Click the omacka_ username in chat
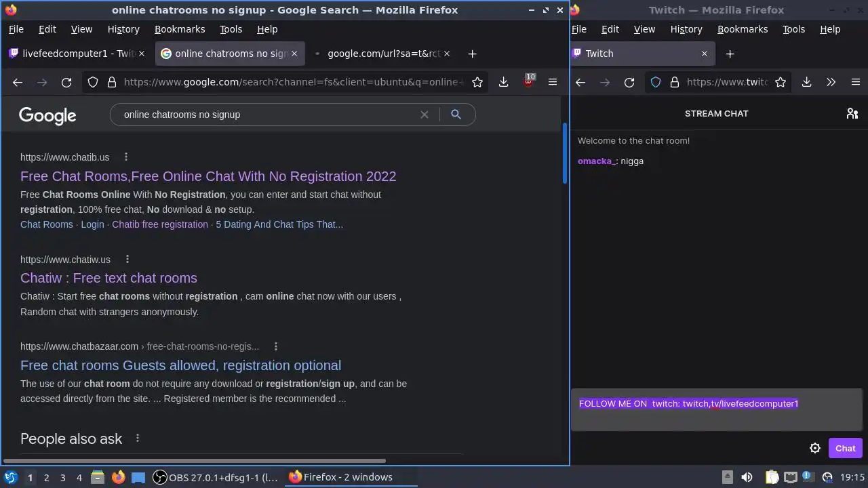This screenshot has width=868, height=488. coord(597,161)
